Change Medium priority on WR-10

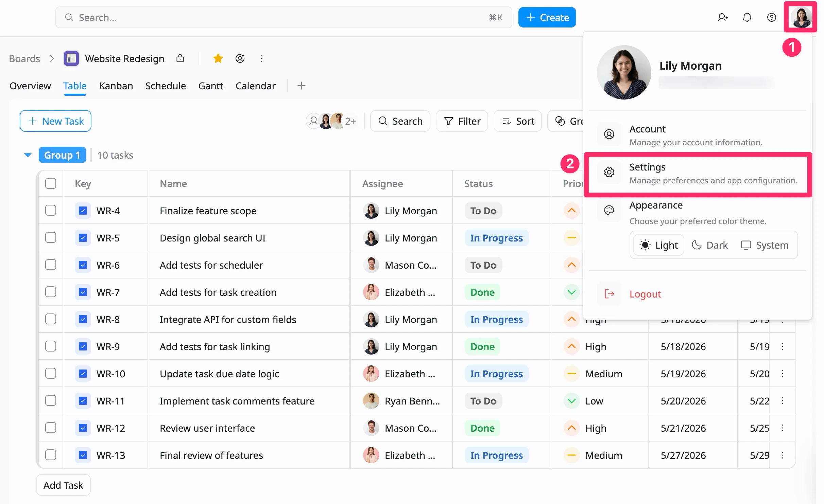pyautogui.click(x=593, y=374)
